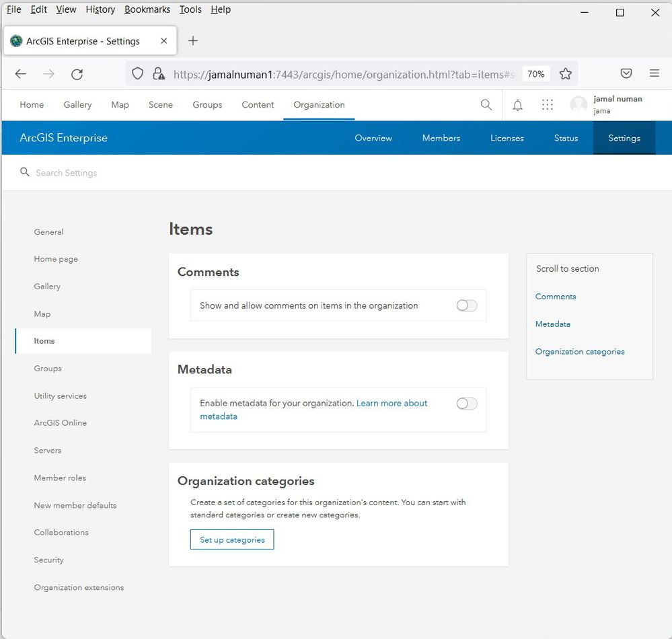Open Content in the top navigation
This screenshot has height=639, width=672.
click(258, 104)
